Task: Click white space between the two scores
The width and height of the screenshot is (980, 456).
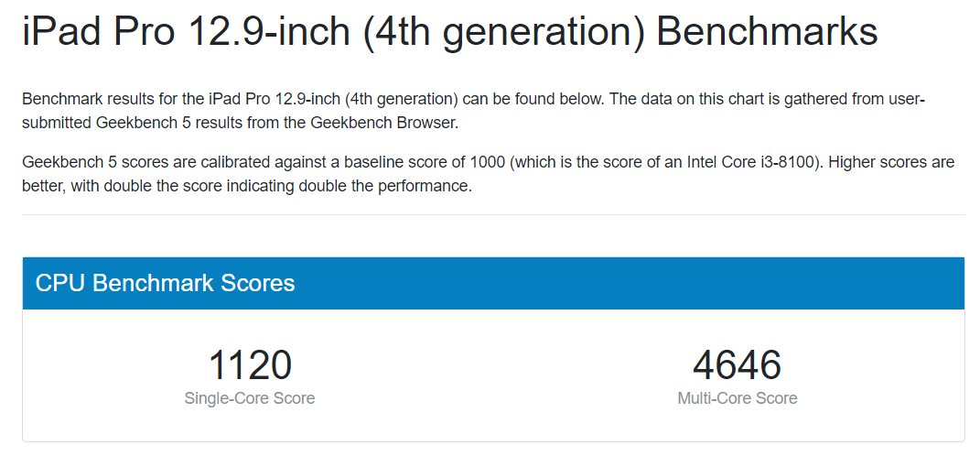Action: (x=494, y=375)
